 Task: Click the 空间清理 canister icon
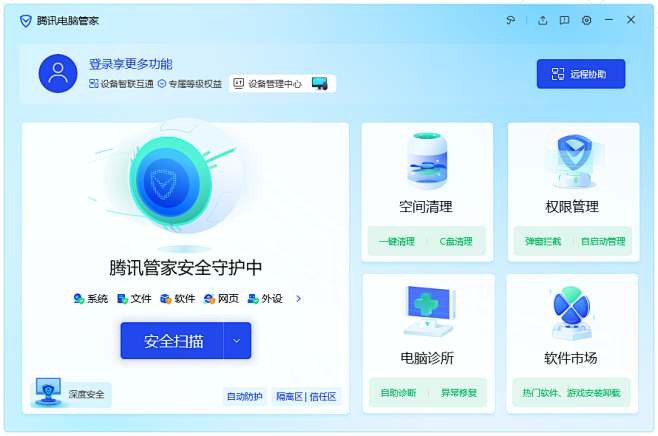tap(427, 161)
